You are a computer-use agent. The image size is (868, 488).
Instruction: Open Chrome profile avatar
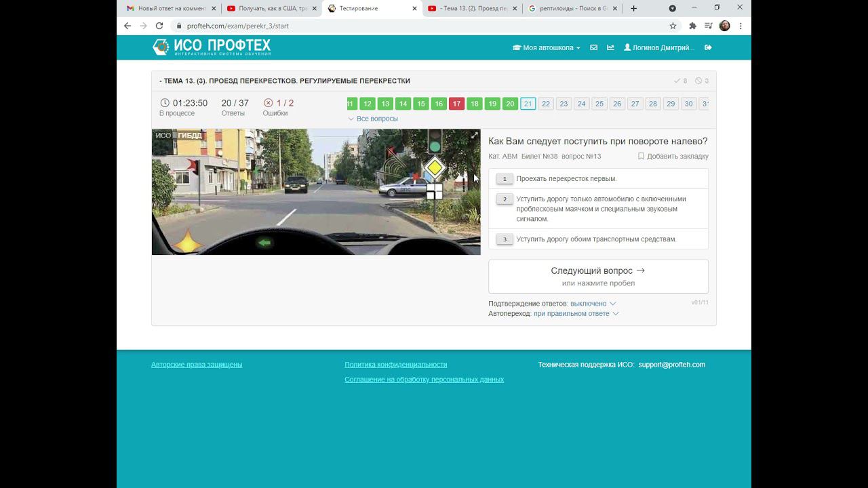[724, 26]
